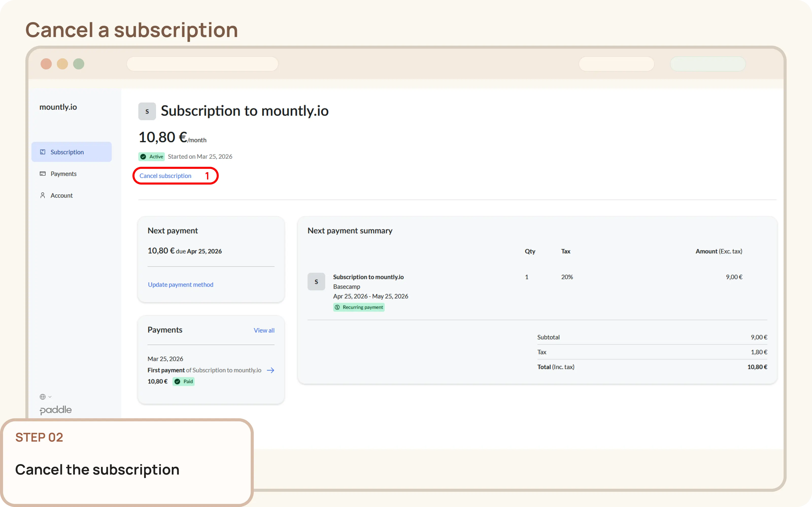This screenshot has width=812, height=507.
Task: Click the checkmark on the Active badge
Action: [143, 156]
